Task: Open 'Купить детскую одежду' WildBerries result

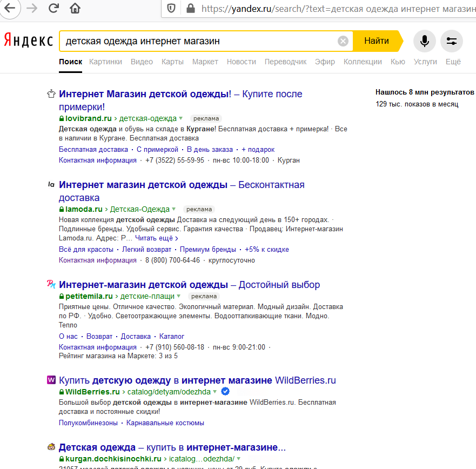Action: pyautogui.click(x=197, y=380)
